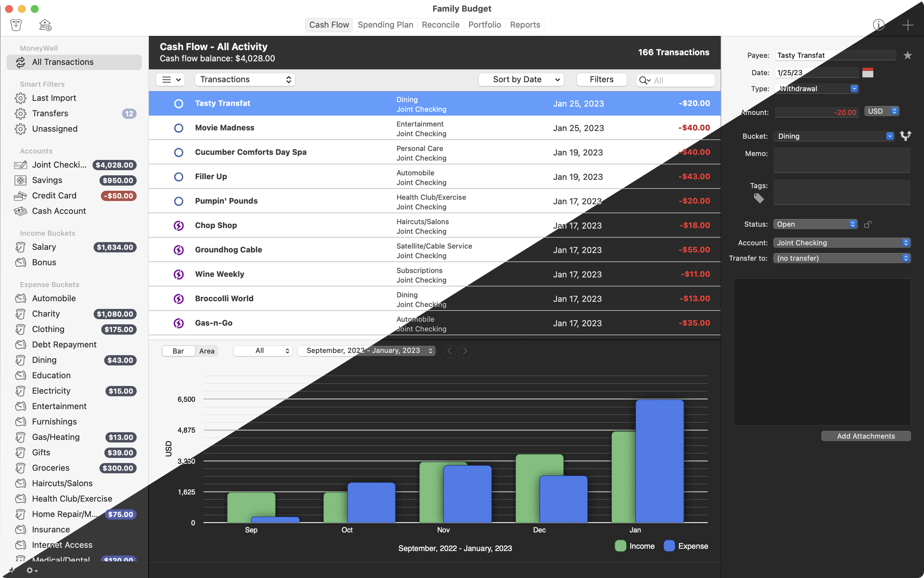
Task: Toggle the recurring status icon for Chop Shop
Action: click(179, 225)
